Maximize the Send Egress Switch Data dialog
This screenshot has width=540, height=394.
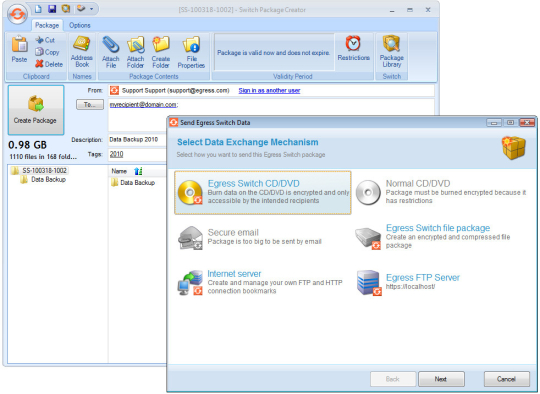point(511,123)
